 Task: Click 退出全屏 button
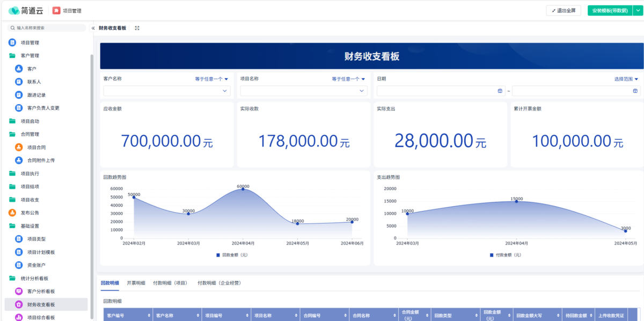coord(563,10)
